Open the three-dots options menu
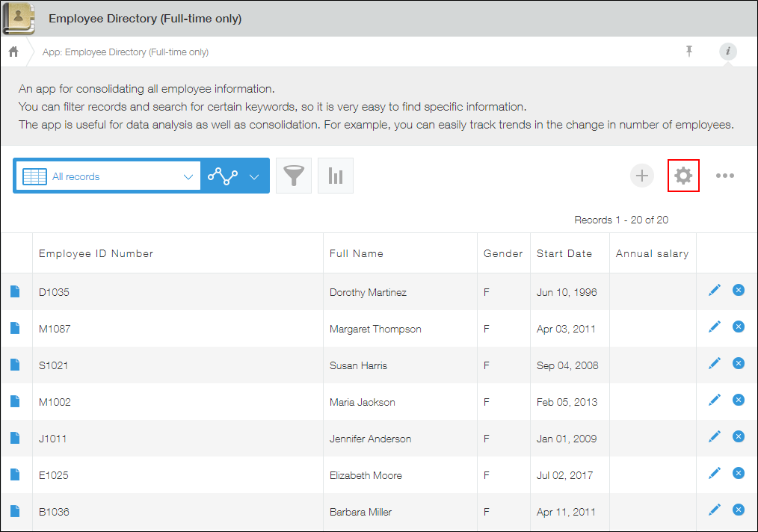This screenshot has width=758, height=532. coord(724,176)
